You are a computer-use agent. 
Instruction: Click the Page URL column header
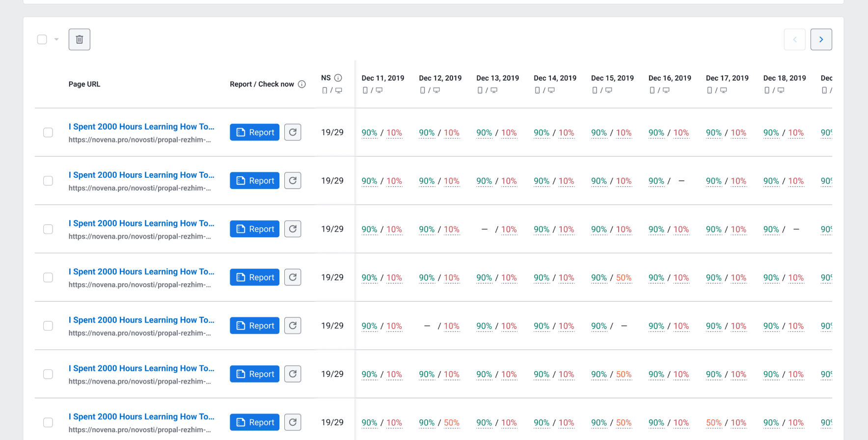point(84,84)
